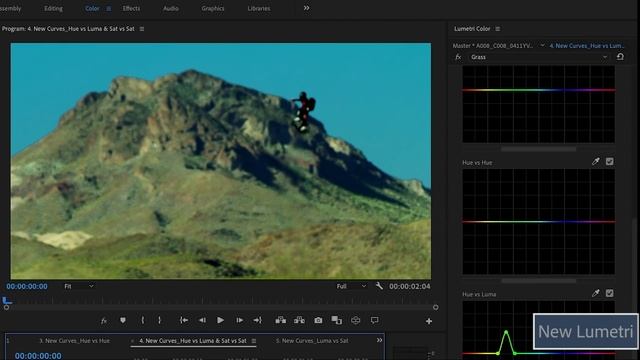Click the 00:00:02:04 duration timecode

(x=409, y=287)
